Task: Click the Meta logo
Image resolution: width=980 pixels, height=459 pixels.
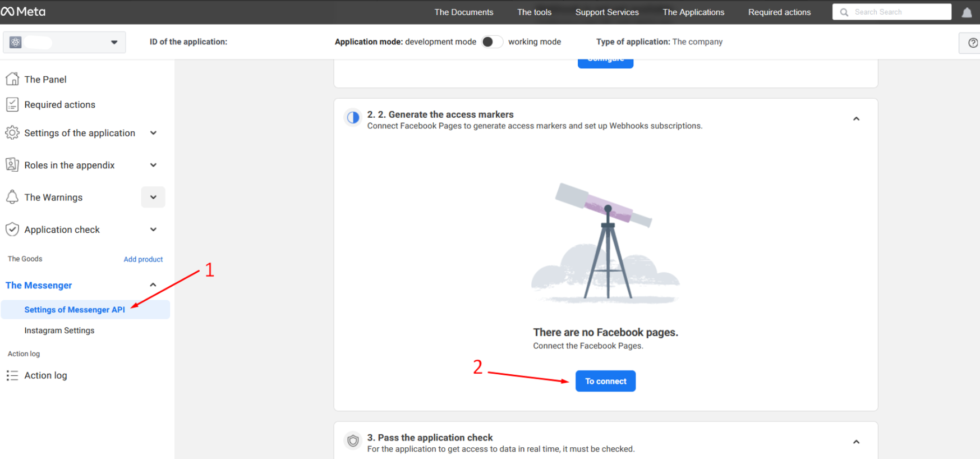Action: 24,12
